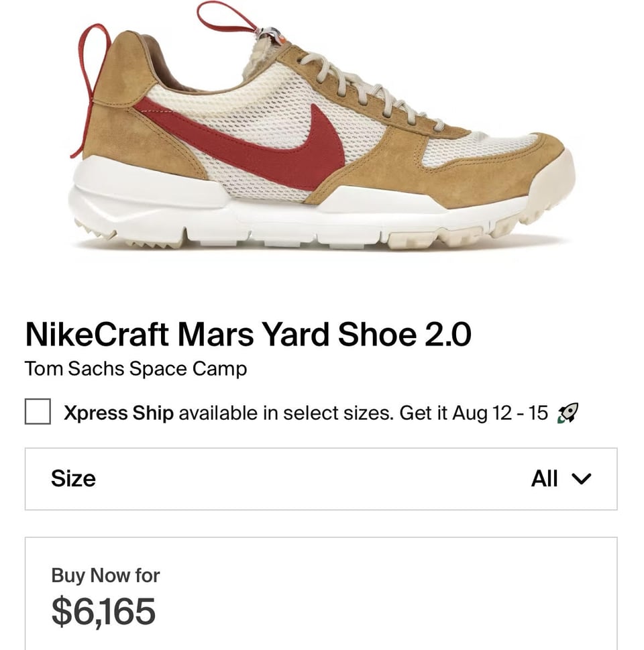
Task: Click the Tom Sachs Space Camp subtitle
Action: (x=136, y=369)
